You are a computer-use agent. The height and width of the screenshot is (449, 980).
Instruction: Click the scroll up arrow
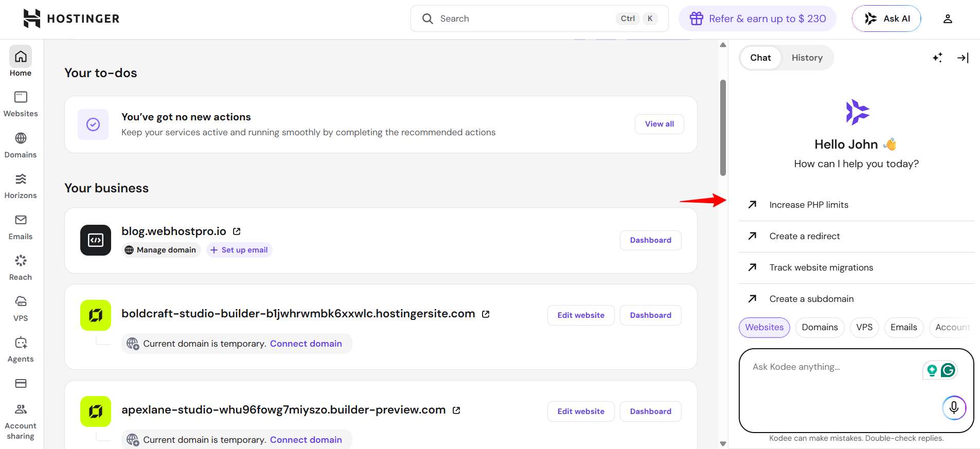coord(723,45)
